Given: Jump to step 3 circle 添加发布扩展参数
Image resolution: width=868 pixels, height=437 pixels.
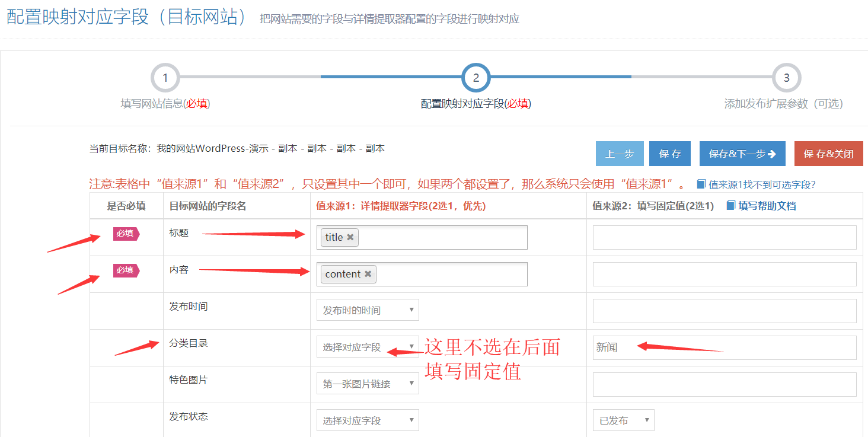Looking at the screenshot, I should click(x=787, y=78).
